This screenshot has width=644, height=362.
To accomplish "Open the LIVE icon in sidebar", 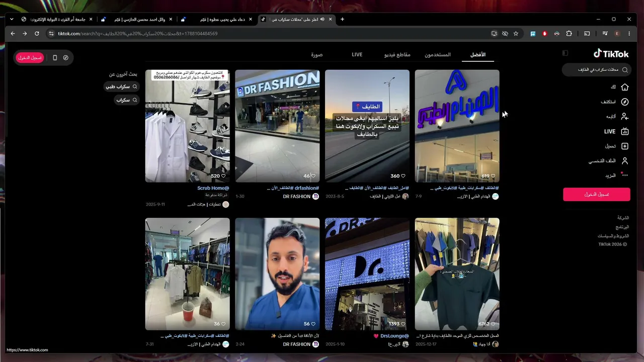I will 625,131.
